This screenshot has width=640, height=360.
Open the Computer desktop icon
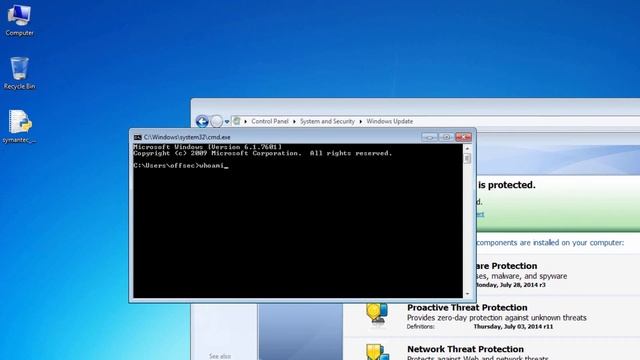pyautogui.click(x=19, y=20)
